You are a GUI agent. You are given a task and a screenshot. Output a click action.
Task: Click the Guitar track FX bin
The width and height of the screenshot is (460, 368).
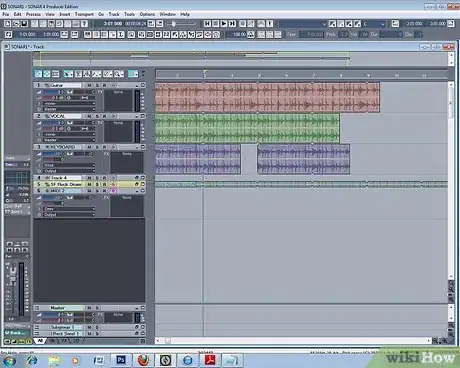(118, 101)
